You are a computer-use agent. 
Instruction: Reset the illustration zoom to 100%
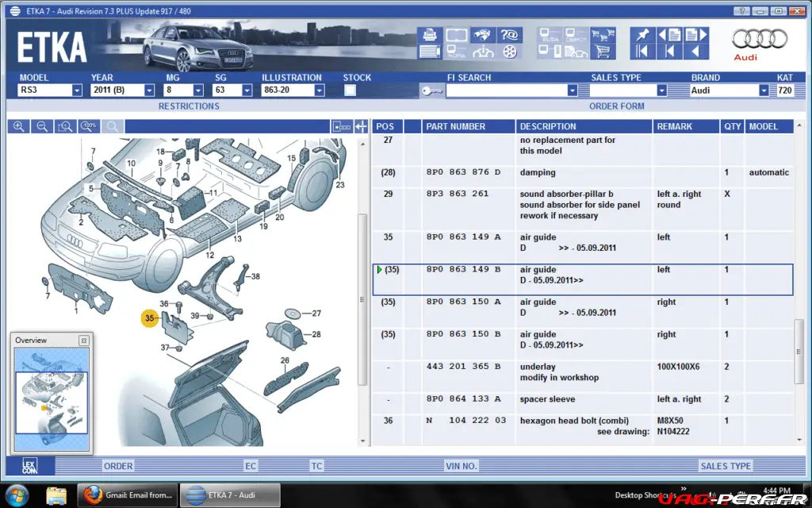[89, 126]
